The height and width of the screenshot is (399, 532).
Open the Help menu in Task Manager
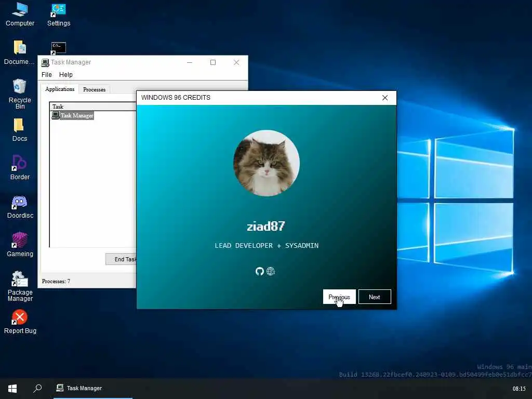pos(66,75)
